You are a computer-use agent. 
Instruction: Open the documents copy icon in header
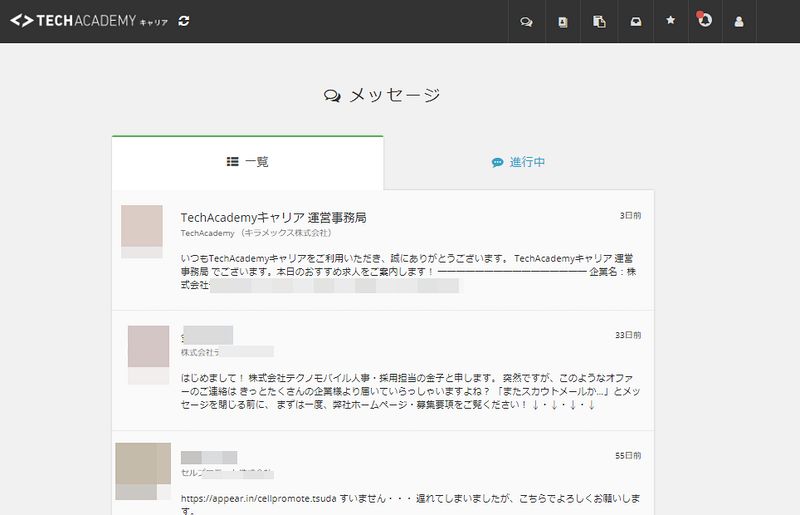599,21
